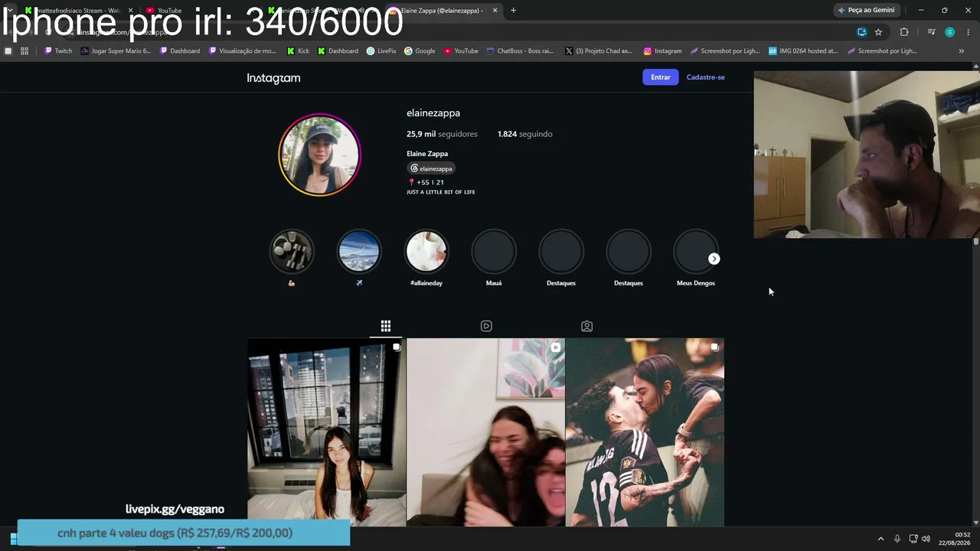This screenshot has width=980, height=551.
Task: Open the volume speaker tray icon
Action: [926, 539]
